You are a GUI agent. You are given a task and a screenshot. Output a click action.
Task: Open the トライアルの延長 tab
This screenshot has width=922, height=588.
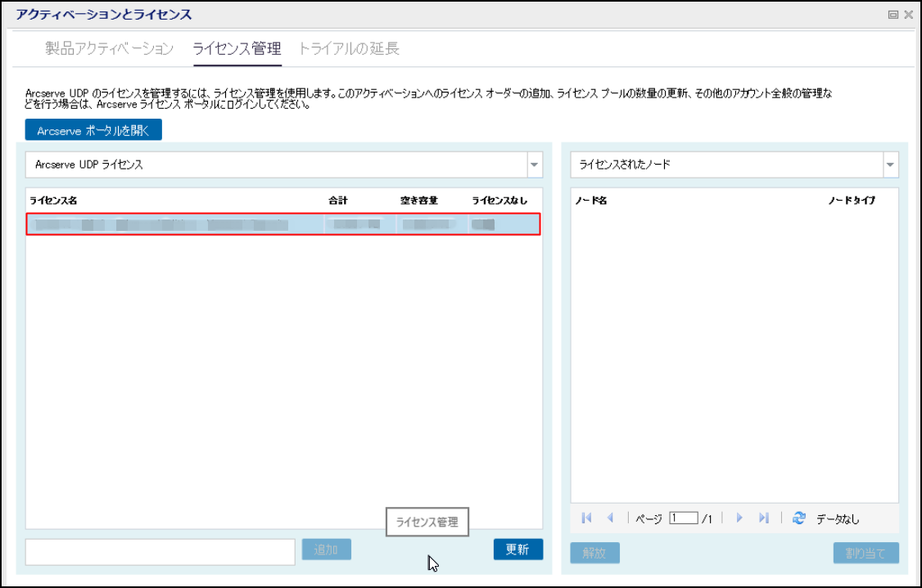coord(349,49)
